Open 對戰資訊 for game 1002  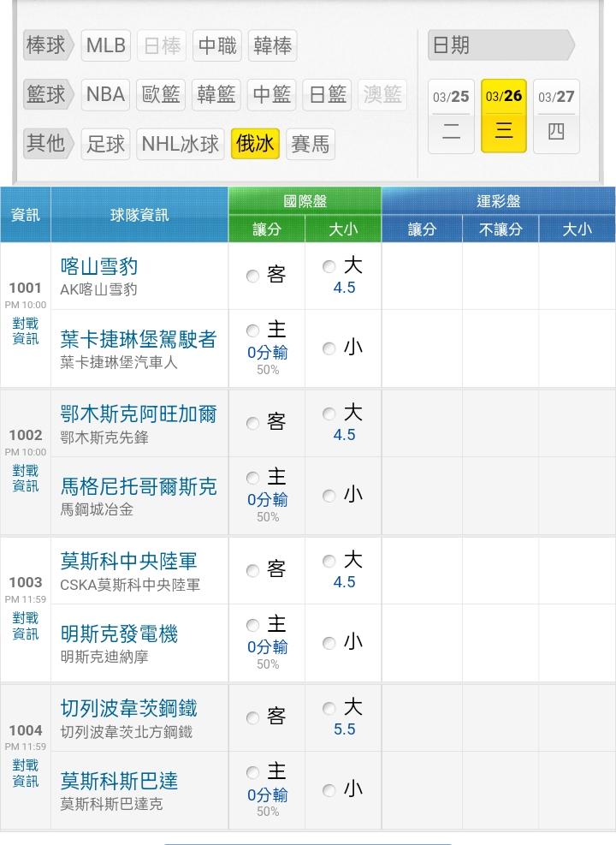26,478
